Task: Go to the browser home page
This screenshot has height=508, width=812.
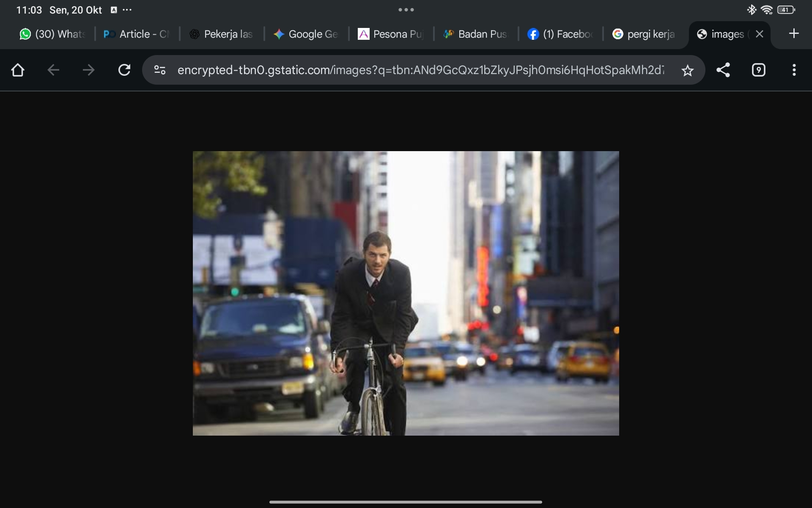Action: pyautogui.click(x=18, y=70)
